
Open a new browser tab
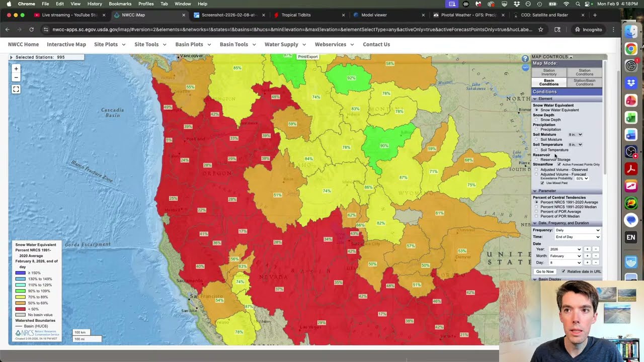point(595,15)
